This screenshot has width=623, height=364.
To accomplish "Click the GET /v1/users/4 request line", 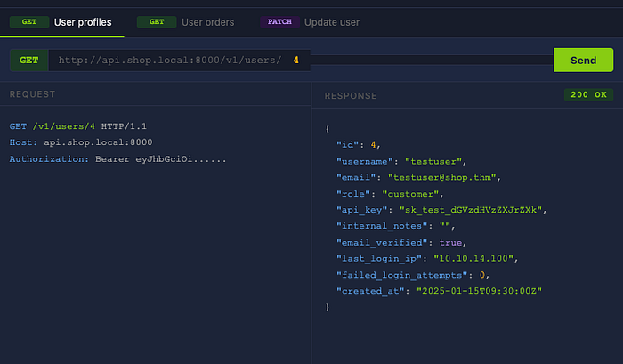I will (x=78, y=126).
